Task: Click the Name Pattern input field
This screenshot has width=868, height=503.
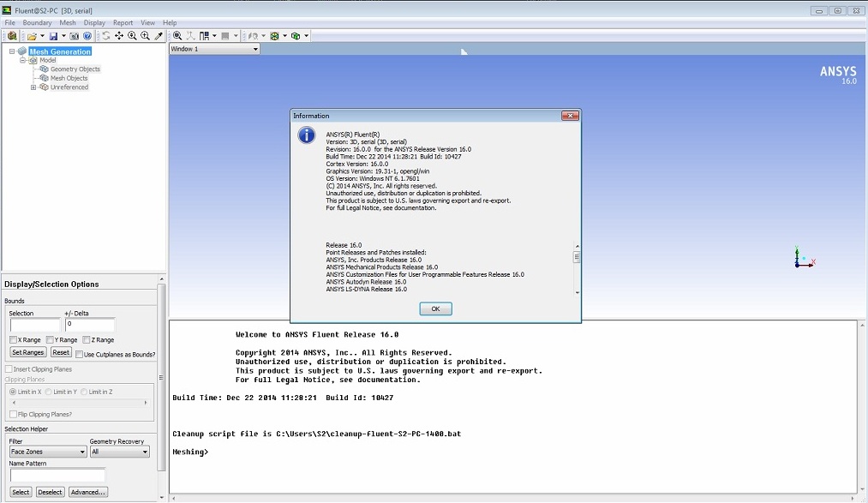Action: click(x=57, y=475)
